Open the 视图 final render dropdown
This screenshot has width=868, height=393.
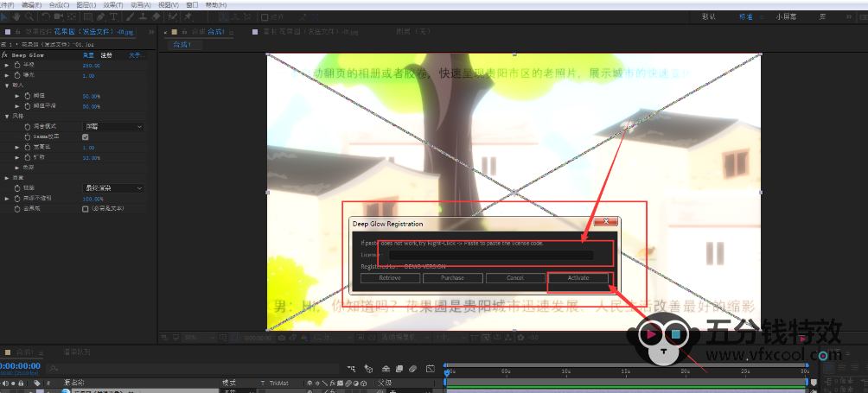[113, 188]
